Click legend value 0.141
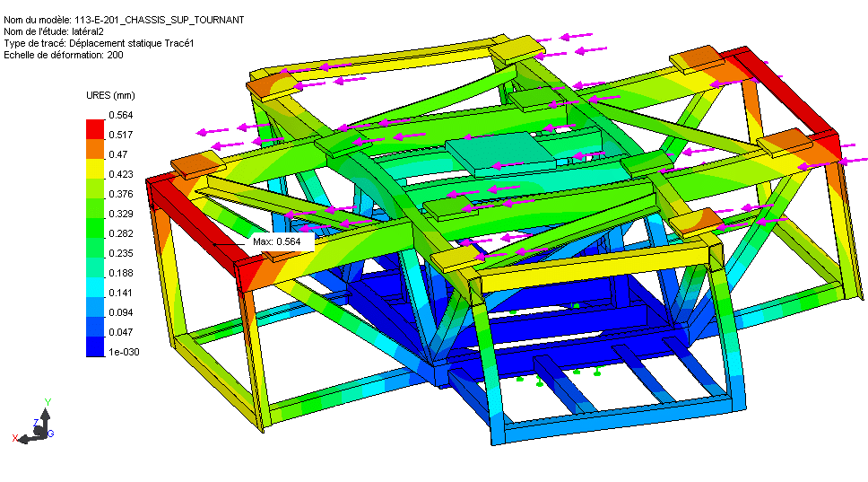This screenshot has width=868, height=482. [x=121, y=293]
